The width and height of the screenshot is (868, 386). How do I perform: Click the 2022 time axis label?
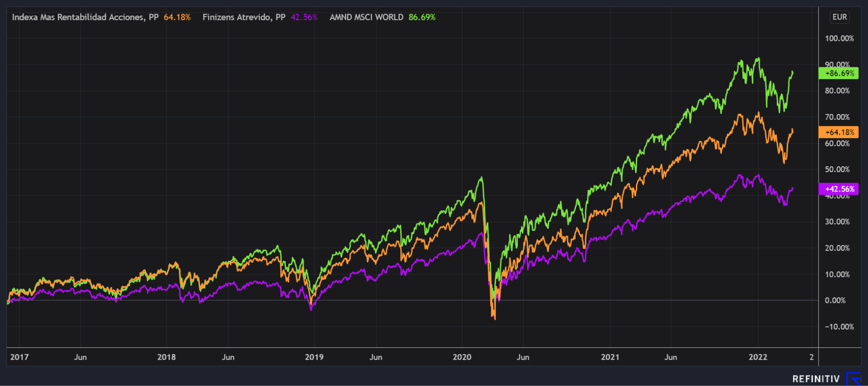[x=758, y=357]
